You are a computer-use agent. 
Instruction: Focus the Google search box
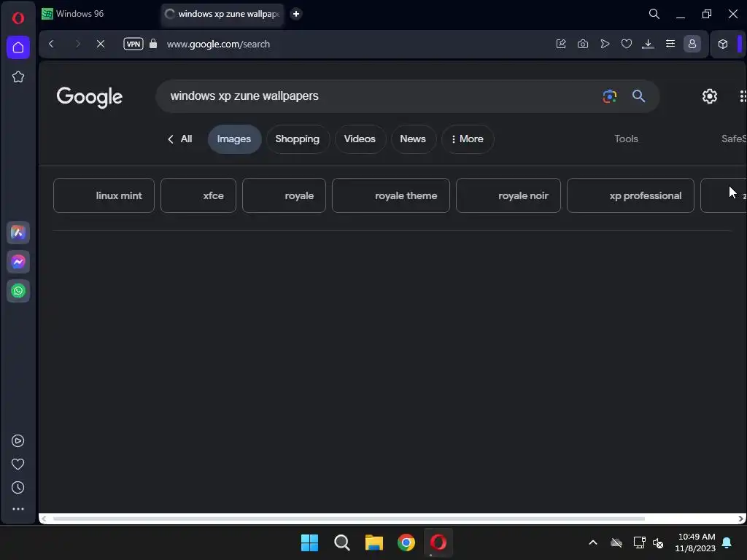tap(381, 96)
